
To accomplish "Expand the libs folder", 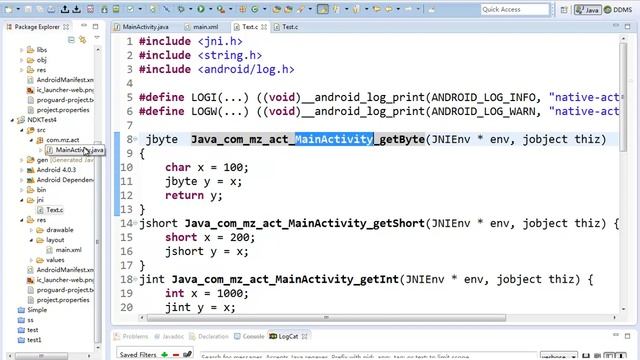I will [x=22, y=50].
